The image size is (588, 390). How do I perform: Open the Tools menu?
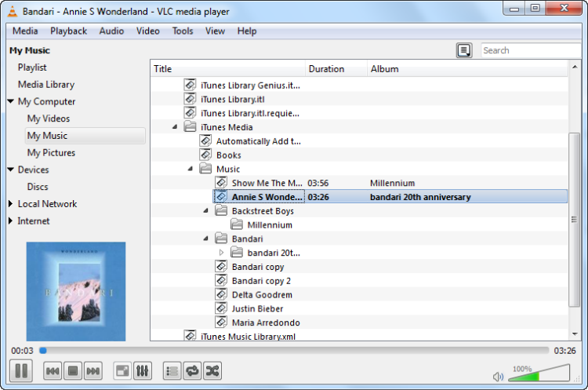(x=183, y=31)
